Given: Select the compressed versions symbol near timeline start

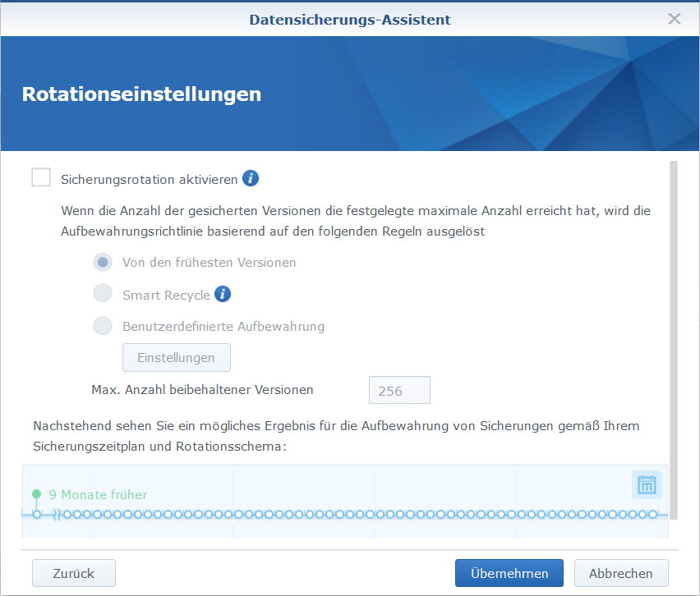Looking at the screenshot, I should point(57,515).
